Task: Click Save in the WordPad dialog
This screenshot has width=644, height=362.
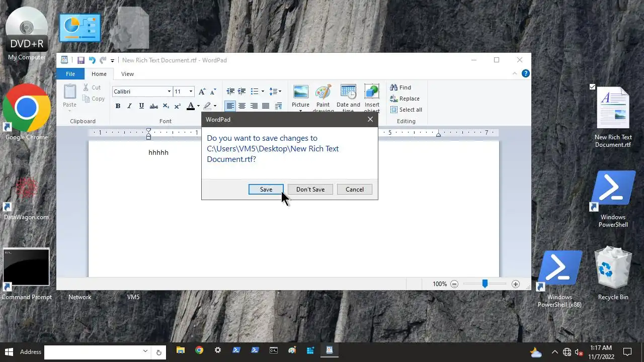Action: coord(266,190)
